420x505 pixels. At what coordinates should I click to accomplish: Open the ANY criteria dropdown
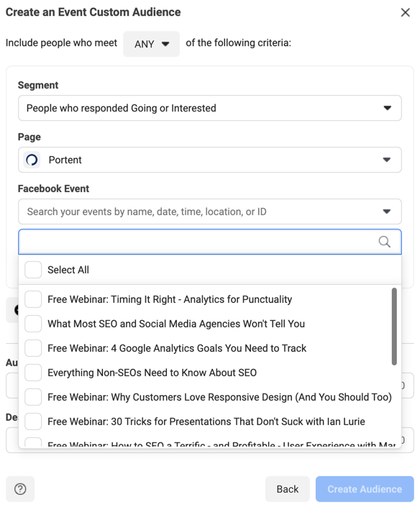point(151,44)
